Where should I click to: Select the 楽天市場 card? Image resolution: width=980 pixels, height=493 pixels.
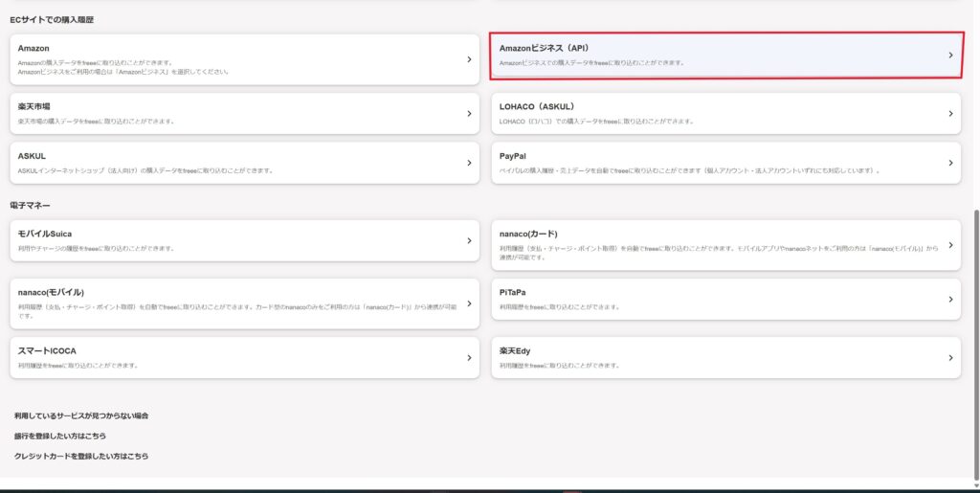244,114
